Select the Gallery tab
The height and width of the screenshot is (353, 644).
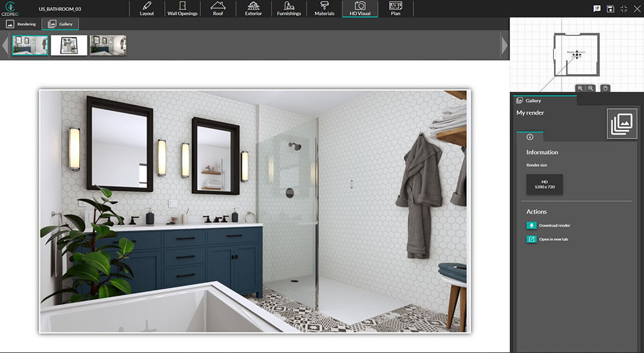(61, 24)
